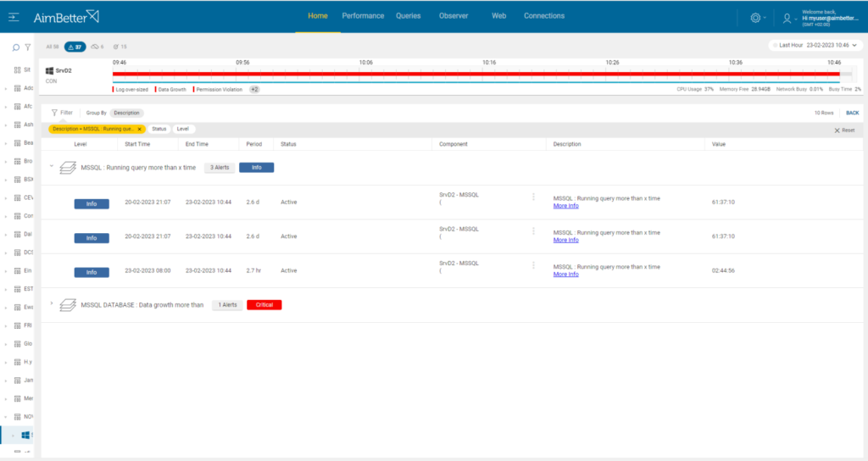Open More Info for 02:44:56 alert

565,275
